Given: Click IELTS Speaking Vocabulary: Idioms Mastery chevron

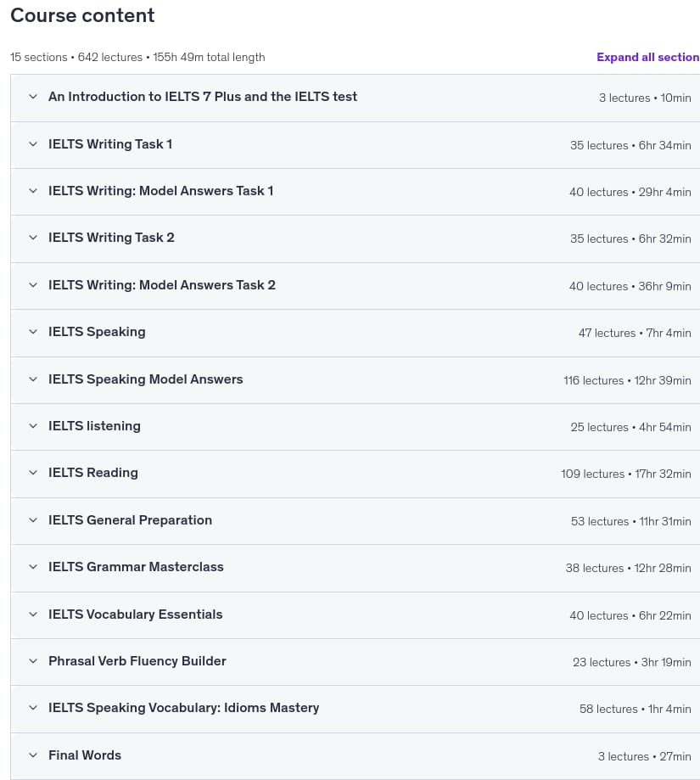Looking at the screenshot, I should [x=33, y=708].
